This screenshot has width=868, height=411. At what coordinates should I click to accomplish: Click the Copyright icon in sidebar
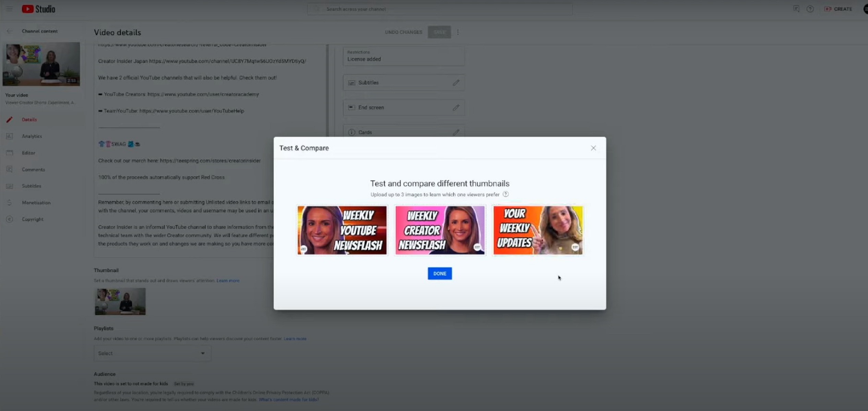(x=9, y=219)
